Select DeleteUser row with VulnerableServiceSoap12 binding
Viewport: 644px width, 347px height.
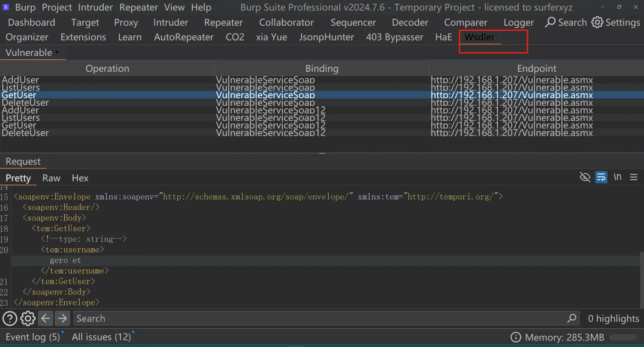click(x=322, y=133)
